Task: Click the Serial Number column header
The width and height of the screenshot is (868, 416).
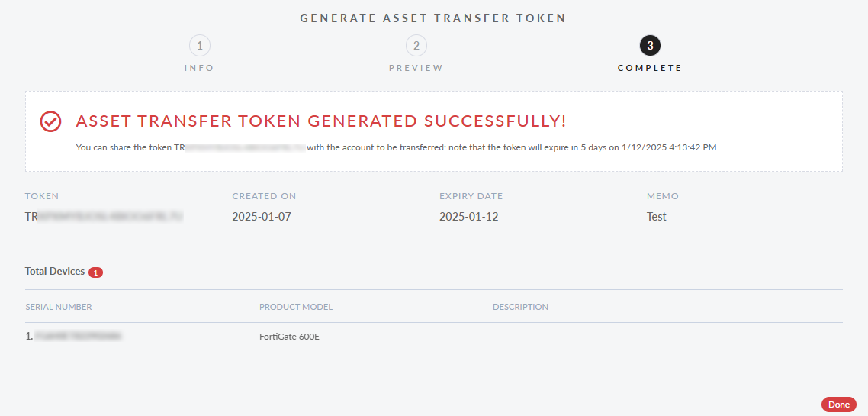Action: pos(59,307)
